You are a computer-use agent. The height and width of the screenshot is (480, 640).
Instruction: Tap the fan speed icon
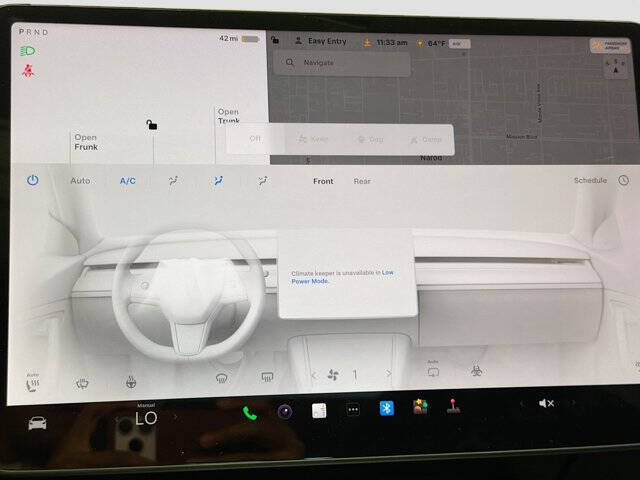click(x=333, y=375)
